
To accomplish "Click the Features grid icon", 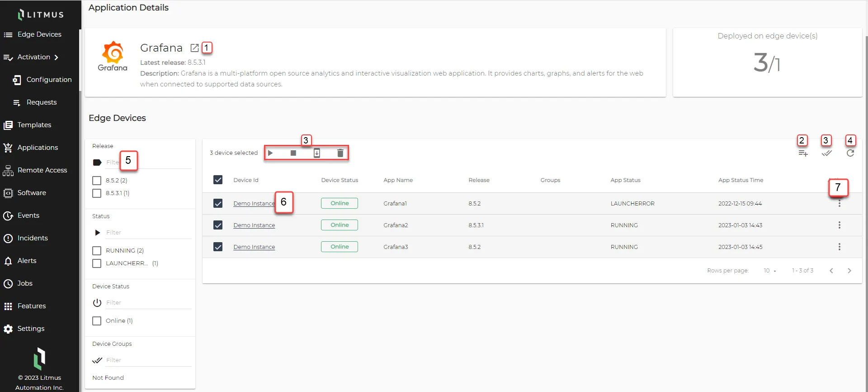I will 8,306.
